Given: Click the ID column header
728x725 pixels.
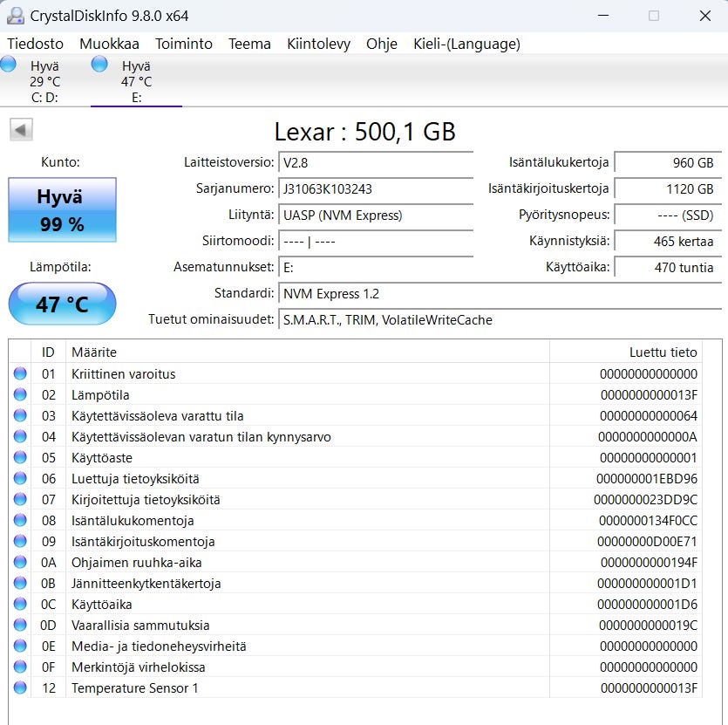Looking at the screenshot, I should click(48, 352).
